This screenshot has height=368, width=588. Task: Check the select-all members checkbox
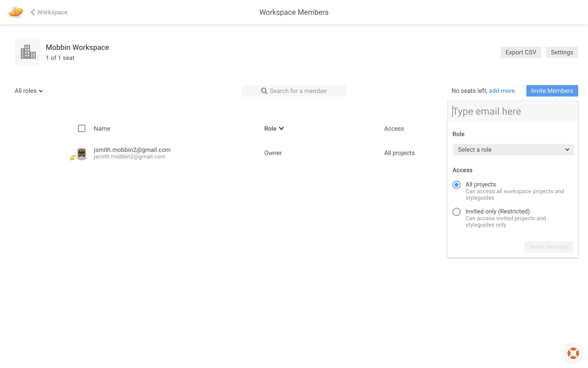[81, 128]
